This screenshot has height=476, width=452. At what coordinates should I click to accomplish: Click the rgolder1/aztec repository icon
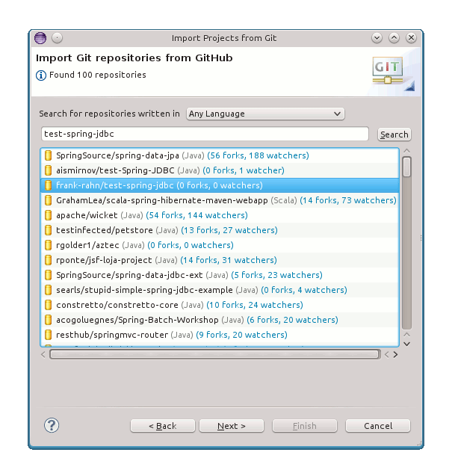coord(49,245)
